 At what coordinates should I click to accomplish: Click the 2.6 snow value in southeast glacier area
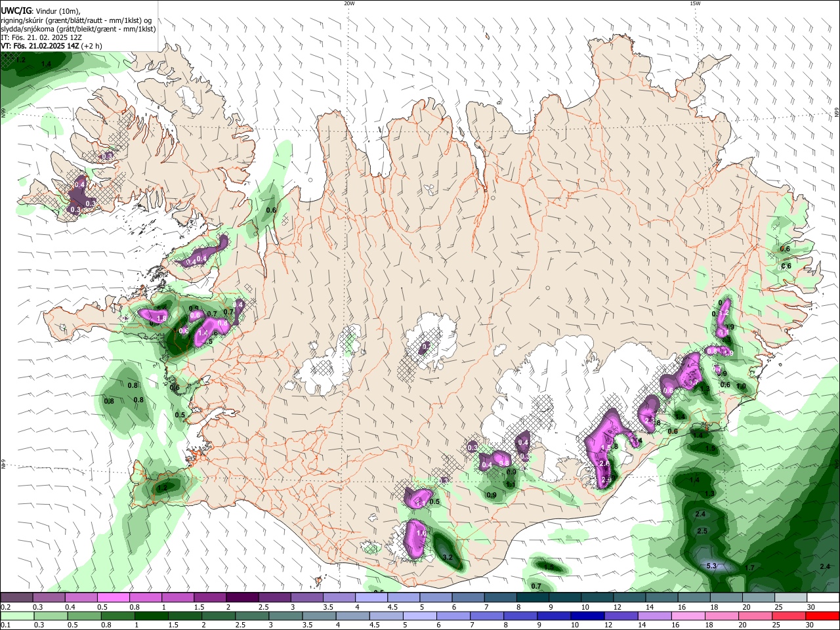(604, 463)
